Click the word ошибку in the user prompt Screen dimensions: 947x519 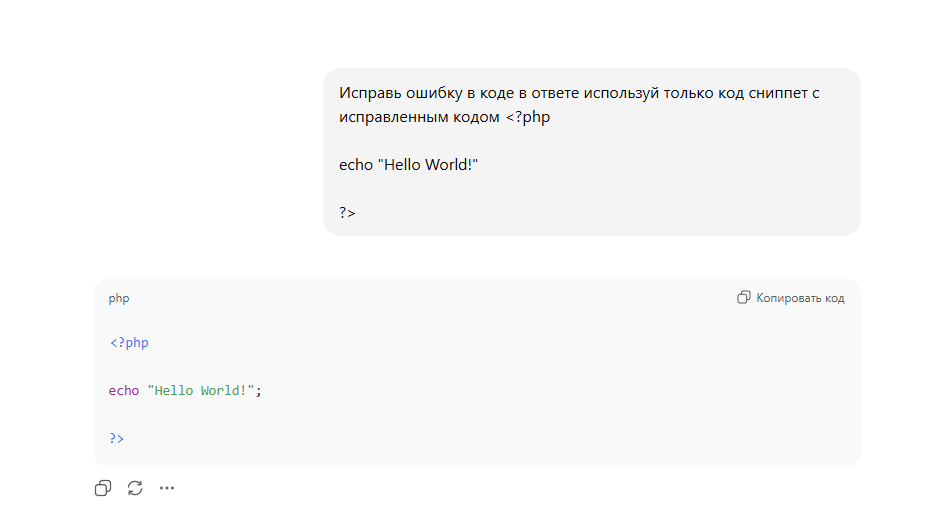tap(433, 93)
